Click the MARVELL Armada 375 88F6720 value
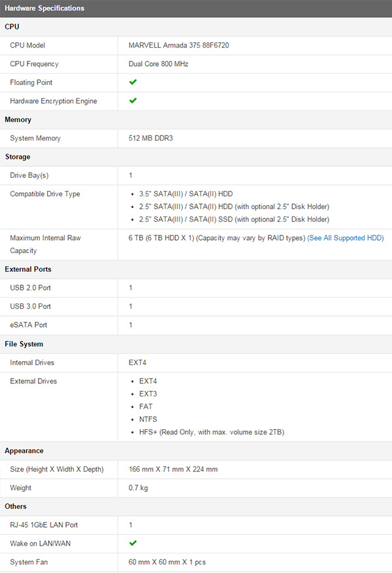Viewport: 392px width, 573px height. (x=178, y=45)
